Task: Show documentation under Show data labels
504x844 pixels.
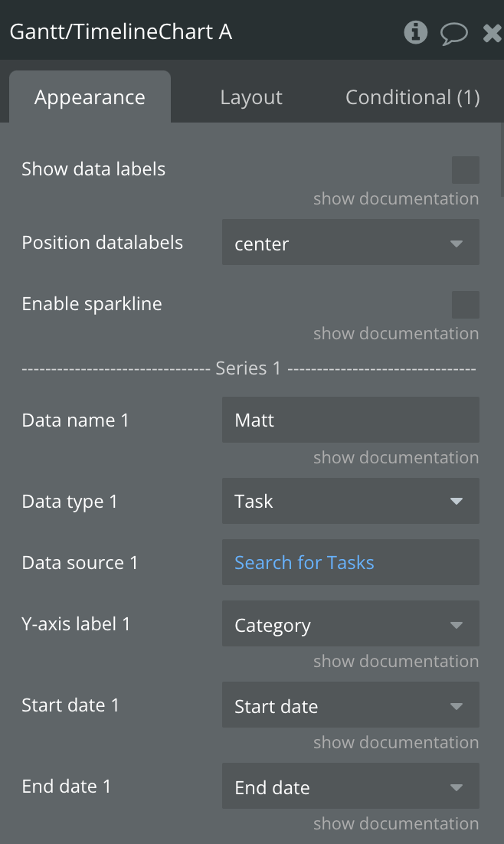Action: pyautogui.click(x=395, y=199)
